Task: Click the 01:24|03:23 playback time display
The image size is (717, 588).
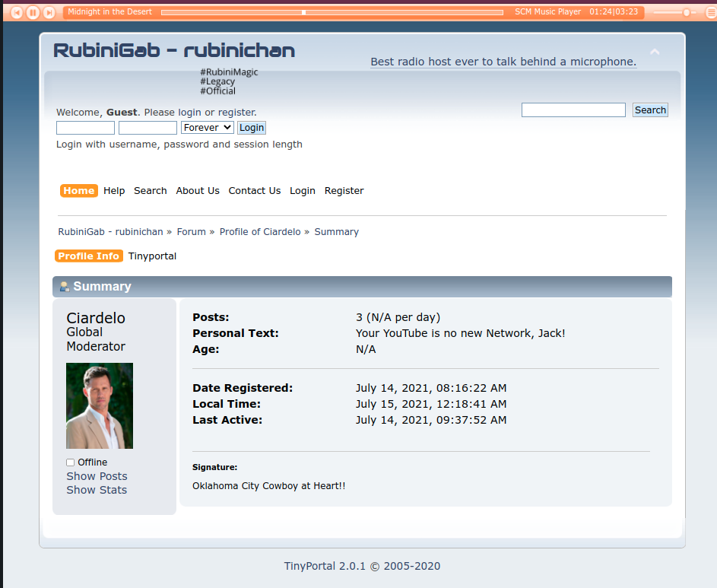Action: click(x=614, y=12)
